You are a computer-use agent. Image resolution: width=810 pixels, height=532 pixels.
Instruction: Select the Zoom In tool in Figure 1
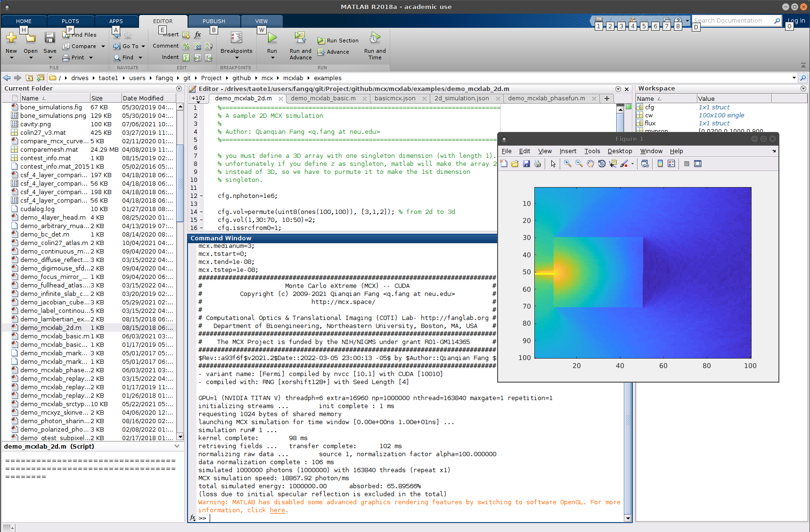[x=568, y=164]
